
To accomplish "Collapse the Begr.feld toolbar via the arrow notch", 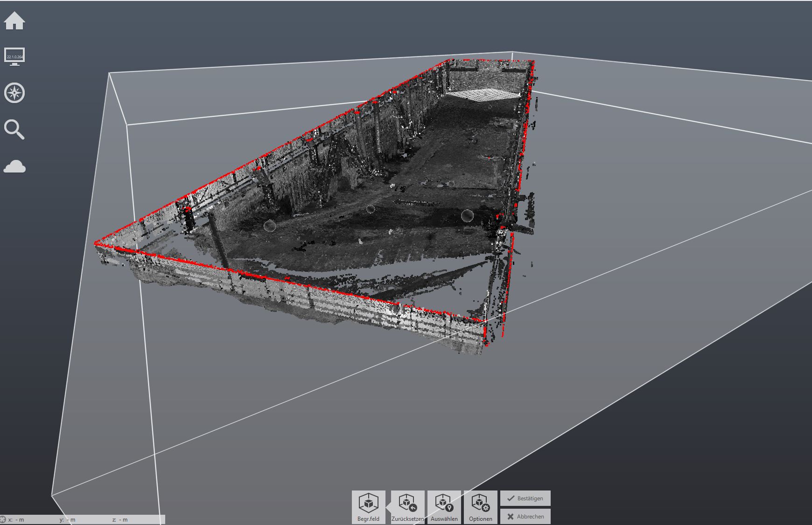I will coord(388,504).
